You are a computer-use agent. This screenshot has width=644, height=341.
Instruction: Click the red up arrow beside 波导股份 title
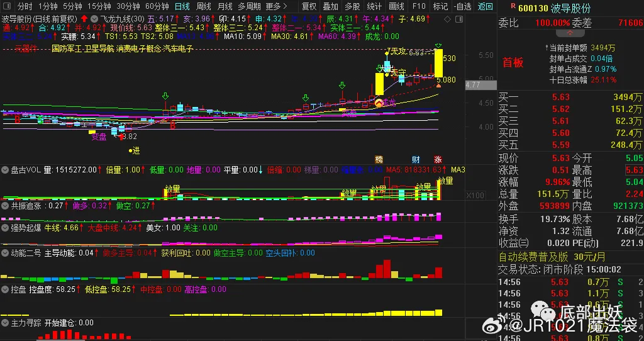(84, 19)
